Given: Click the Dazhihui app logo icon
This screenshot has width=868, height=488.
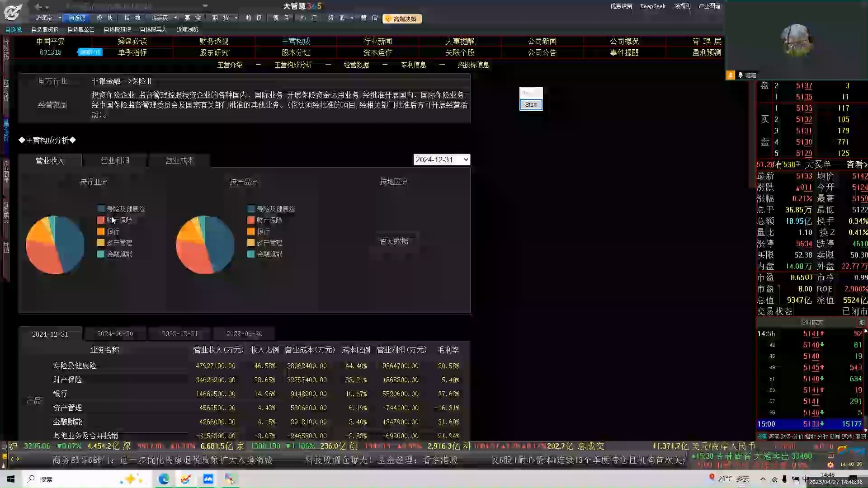Looking at the screenshot, I should [13, 12].
